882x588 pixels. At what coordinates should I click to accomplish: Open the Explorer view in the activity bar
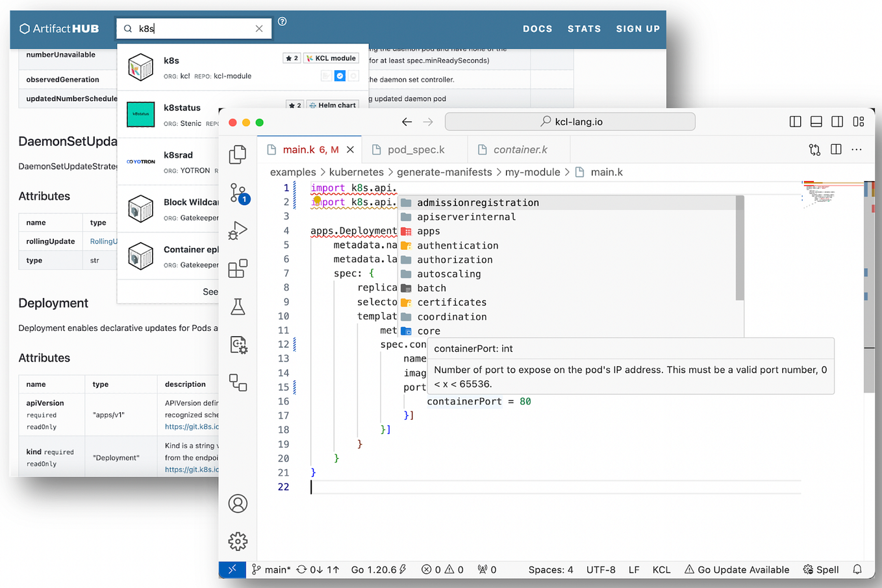point(238,154)
